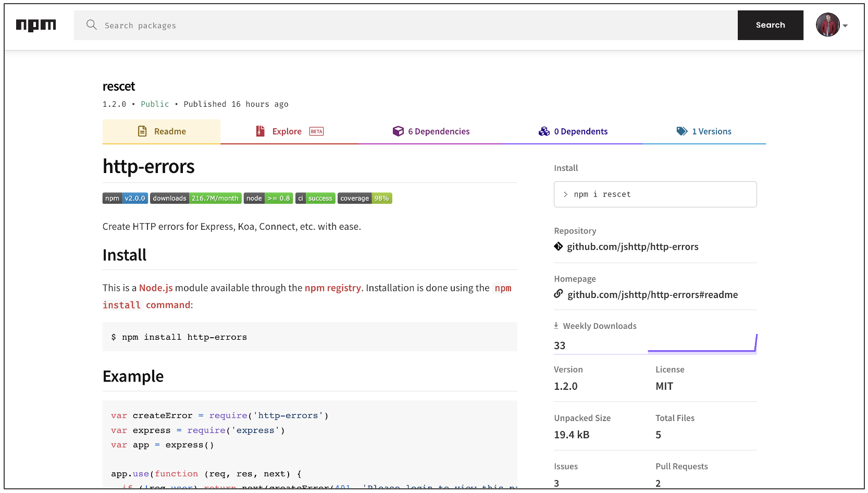The image size is (868, 493).
Task: Click the user profile avatar
Action: pyautogui.click(x=827, y=25)
